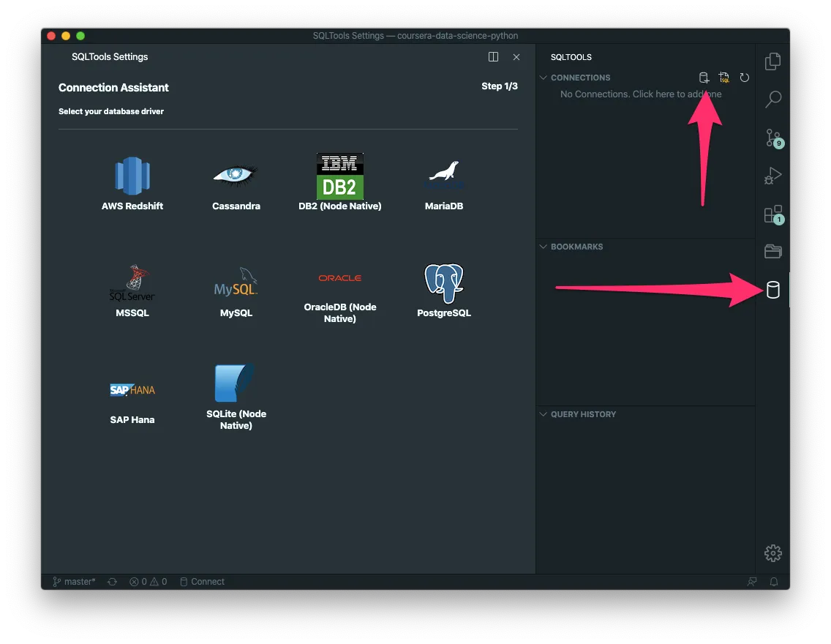Pick the DB2 (Node Native) driver
Viewport: 831px width, 644px height.
pos(339,182)
